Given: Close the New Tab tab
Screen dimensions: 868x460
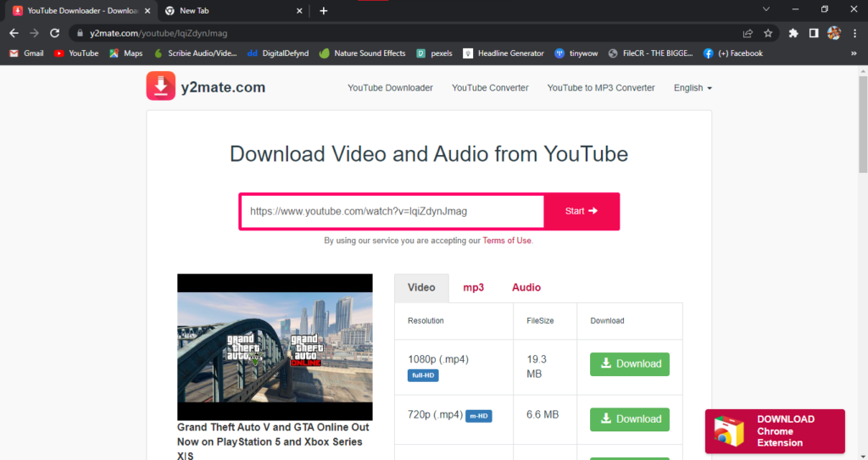Looking at the screenshot, I should click(299, 10).
